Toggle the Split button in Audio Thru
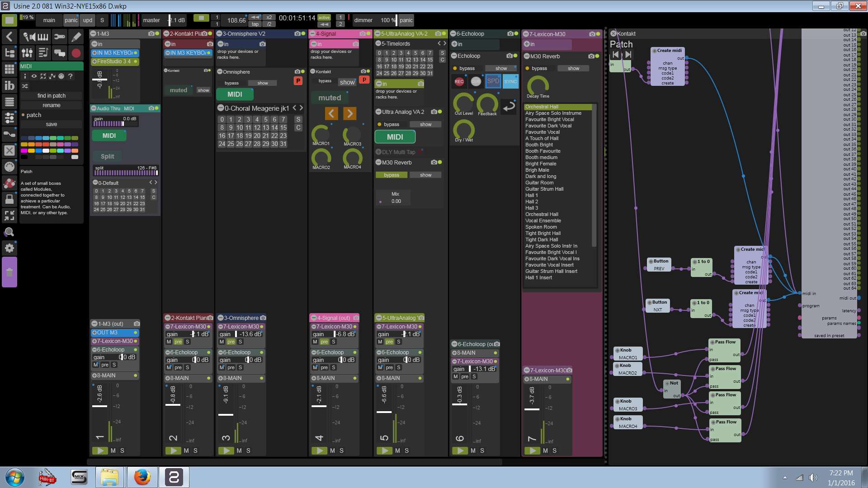868x488 pixels. [x=108, y=156]
